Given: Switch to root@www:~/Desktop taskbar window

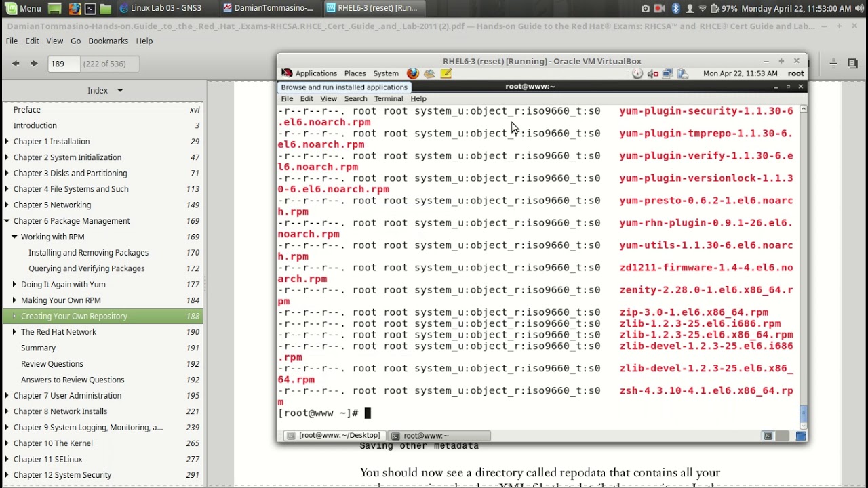Looking at the screenshot, I should tap(334, 436).
